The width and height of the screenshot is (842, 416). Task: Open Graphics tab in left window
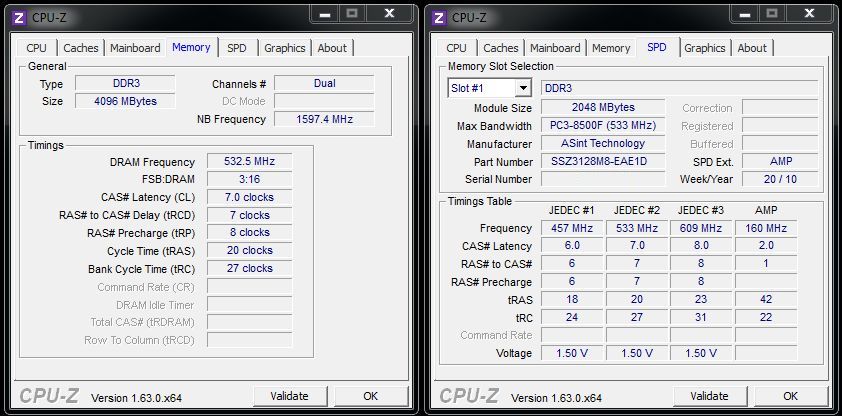tap(285, 48)
